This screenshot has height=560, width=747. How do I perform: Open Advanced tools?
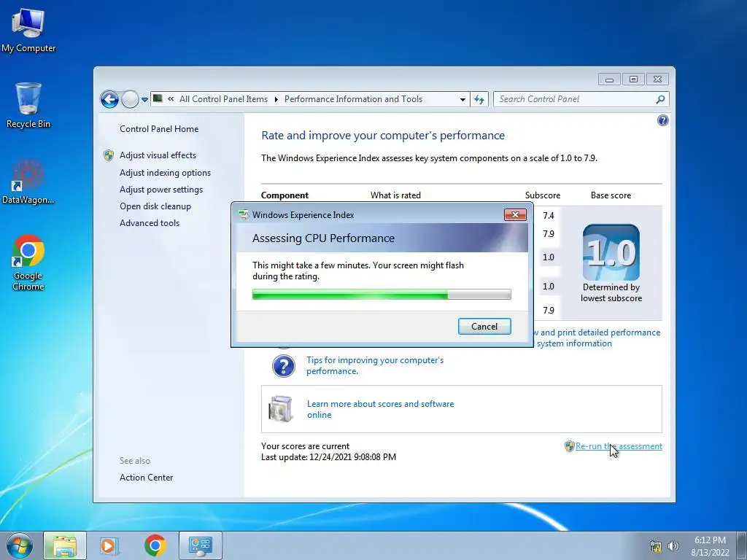150,223
